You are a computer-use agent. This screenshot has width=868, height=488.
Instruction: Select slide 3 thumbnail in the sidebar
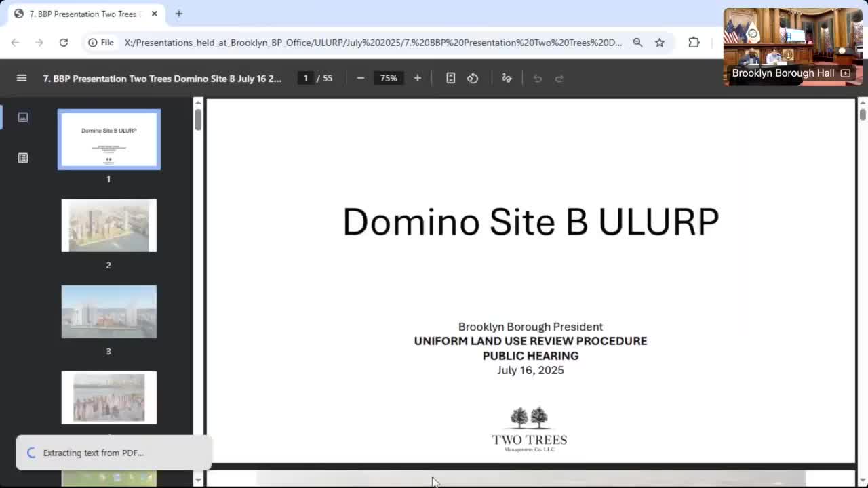point(108,311)
